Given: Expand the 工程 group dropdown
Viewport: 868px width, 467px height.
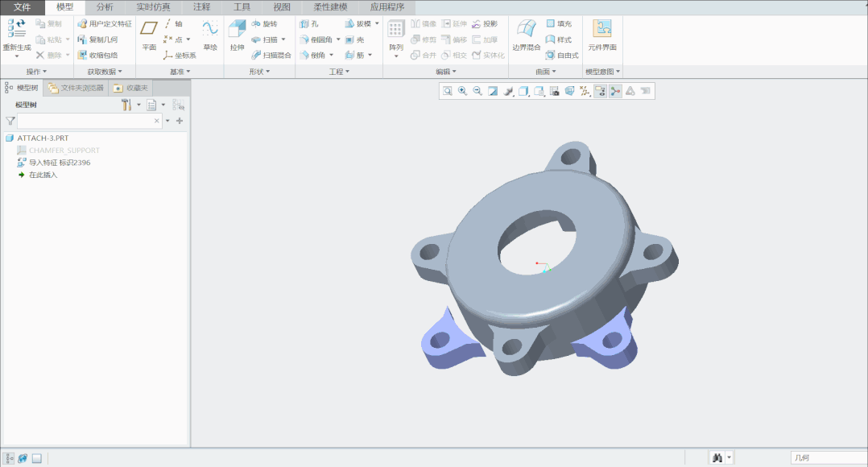Looking at the screenshot, I should point(339,72).
